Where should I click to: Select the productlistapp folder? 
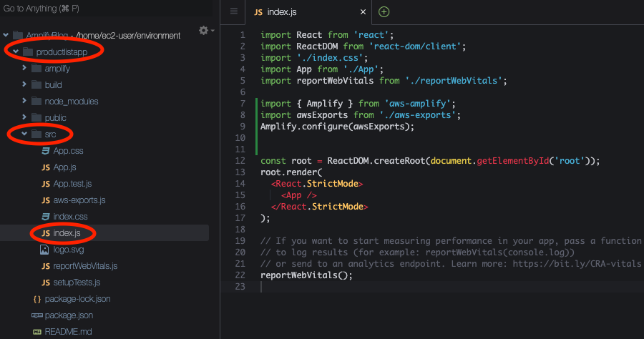click(62, 52)
